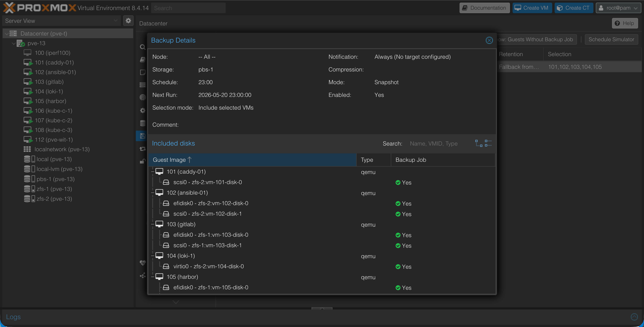The width and height of the screenshot is (644, 327).
Task: Open the Options gear icon in Datacenter menu
Action: [143, 110]
